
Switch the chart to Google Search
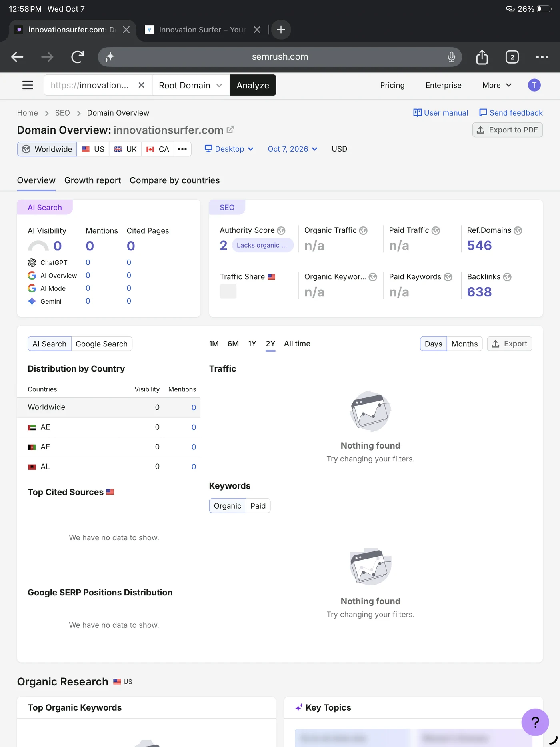[x=102, y=344]
